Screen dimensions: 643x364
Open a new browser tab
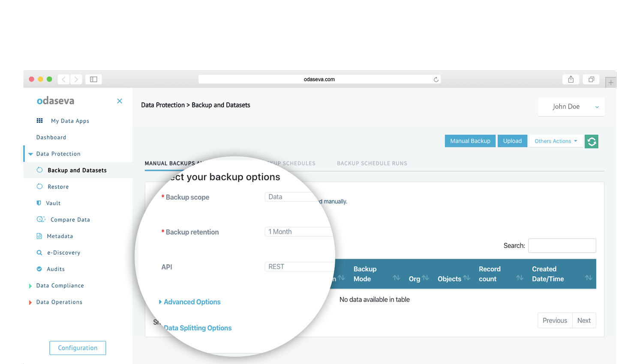(x=611, y=82)
